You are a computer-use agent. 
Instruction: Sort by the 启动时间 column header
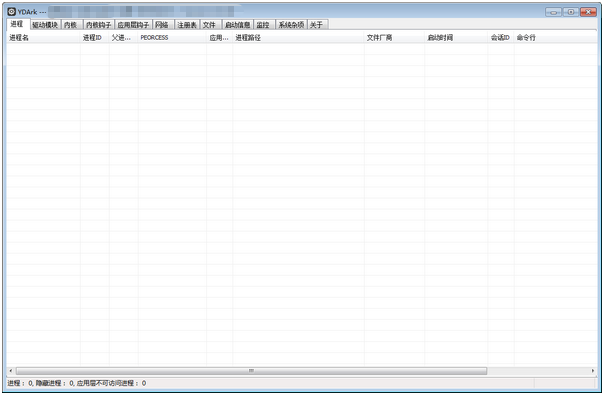tap(456, 37)
